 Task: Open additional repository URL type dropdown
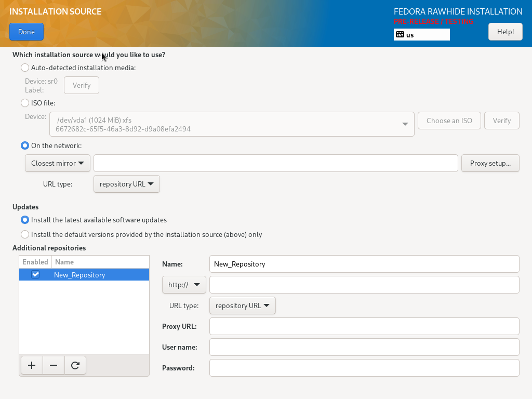242,305
